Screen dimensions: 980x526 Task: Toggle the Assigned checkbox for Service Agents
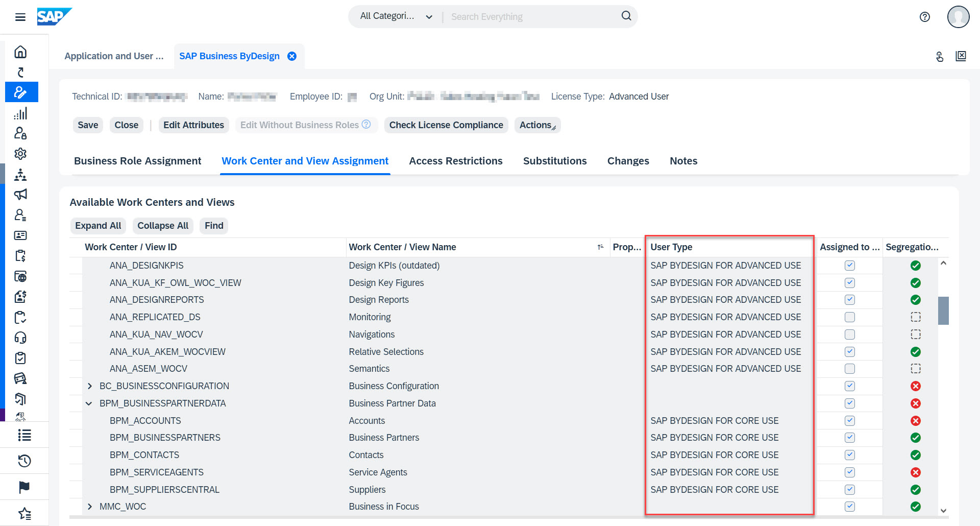(x=850, y=472)
